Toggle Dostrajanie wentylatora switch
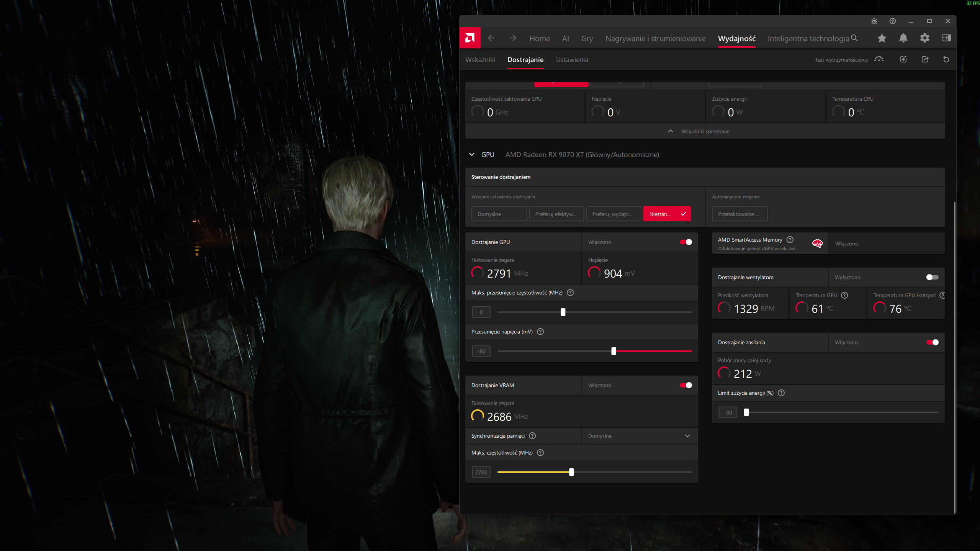The height and width of the screenshot is (551, 980). [933, 277]
